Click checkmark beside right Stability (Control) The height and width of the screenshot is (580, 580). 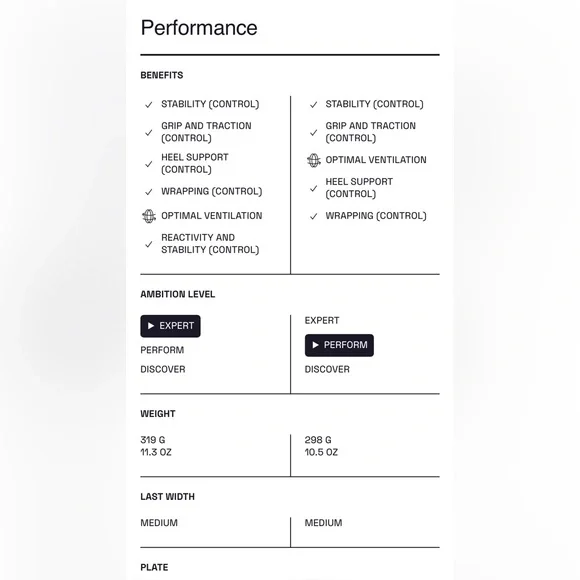click(313, 105)
